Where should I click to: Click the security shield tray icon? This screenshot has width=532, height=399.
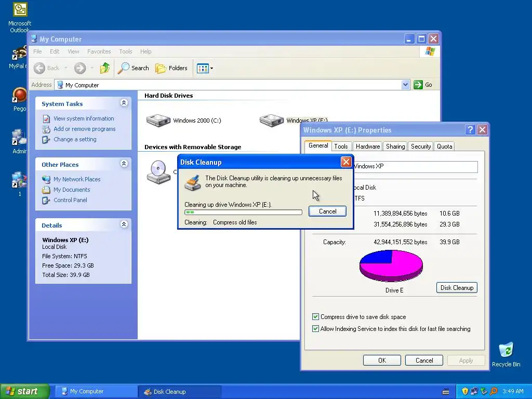pos(465,392)
